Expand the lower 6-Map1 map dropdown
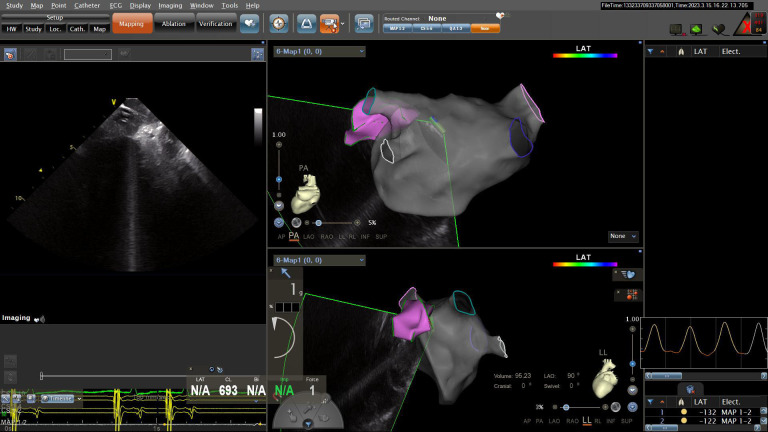This screenshot has width=768, height=432. (319, 260)
